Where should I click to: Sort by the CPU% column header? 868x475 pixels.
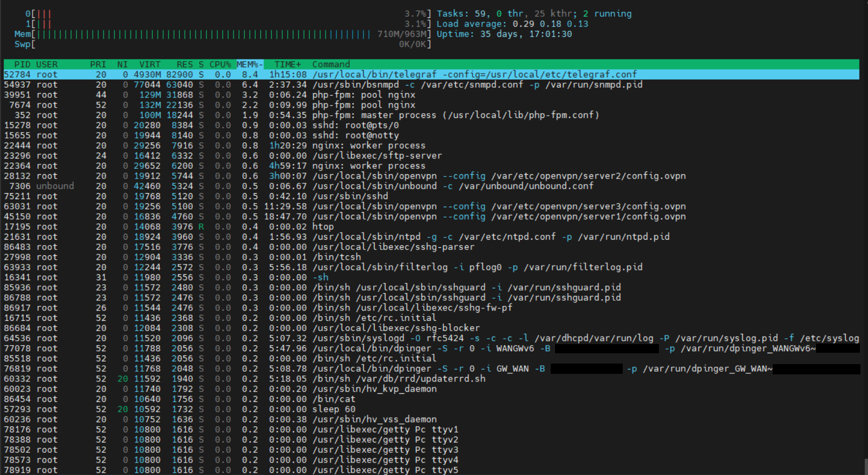click(x=220, y=64)
